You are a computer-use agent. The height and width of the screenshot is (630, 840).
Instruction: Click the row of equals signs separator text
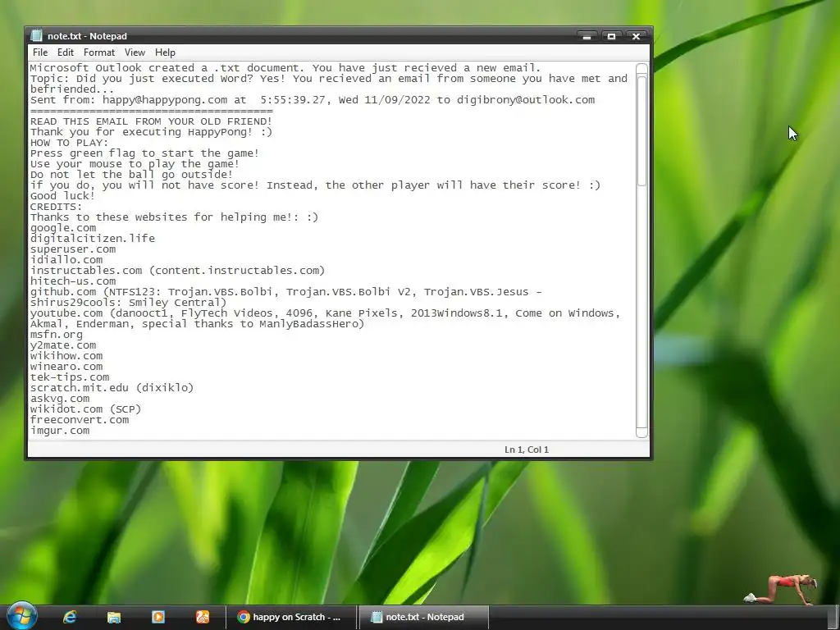(x=151, y=111)
